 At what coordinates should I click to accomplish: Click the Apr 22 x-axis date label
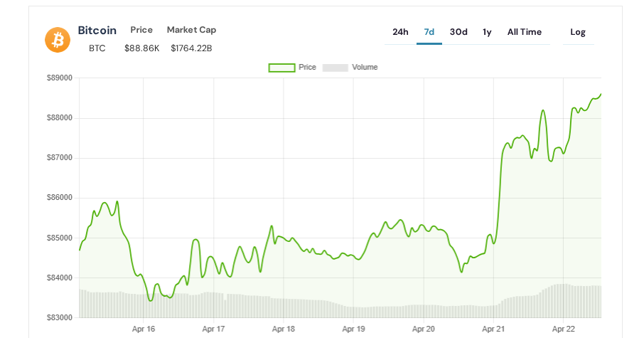(564, 329)
